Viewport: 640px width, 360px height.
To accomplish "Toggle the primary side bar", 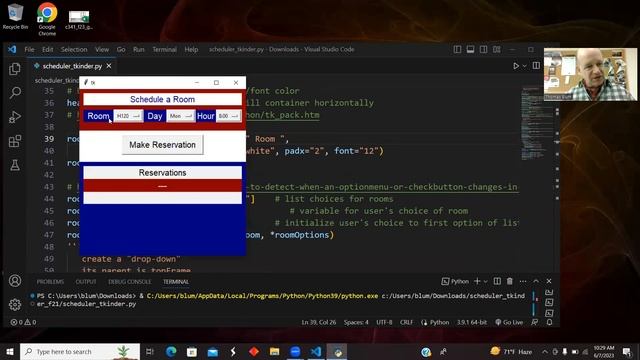I will [x=458, y=49].
